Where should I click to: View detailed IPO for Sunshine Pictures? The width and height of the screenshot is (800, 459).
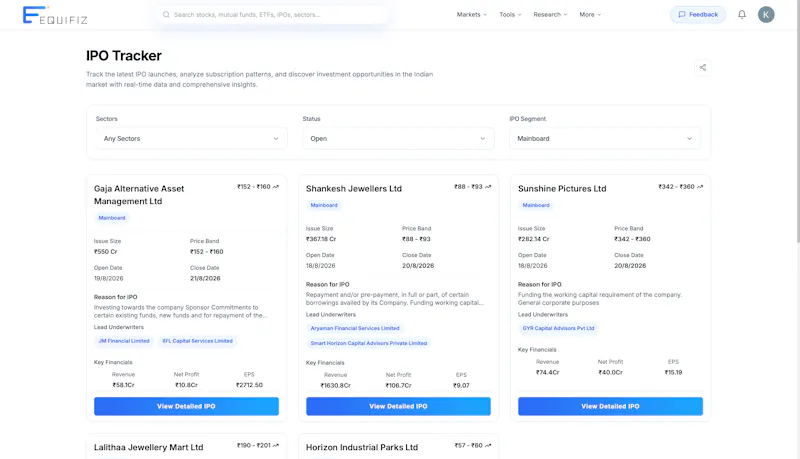click(x=610, y=406)
